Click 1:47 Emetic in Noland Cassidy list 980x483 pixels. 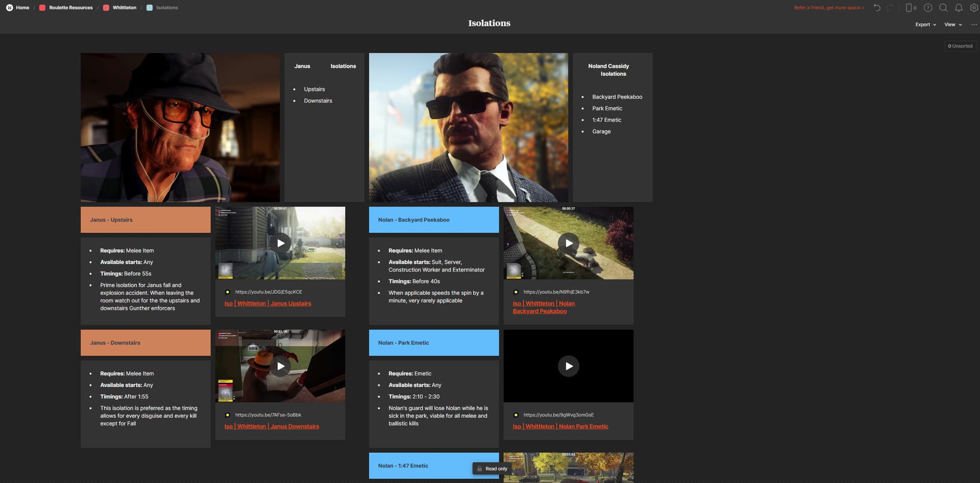[606, 120]
